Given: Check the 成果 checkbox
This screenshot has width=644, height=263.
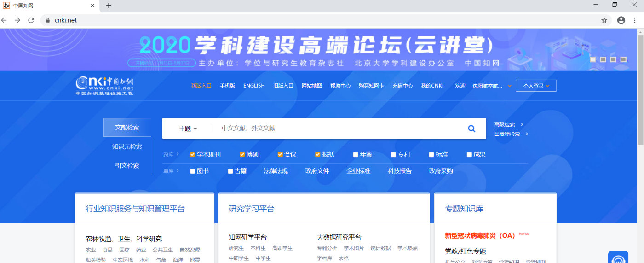Looking at the screenshot, I should pyautogui.click(x=469, y=155).
